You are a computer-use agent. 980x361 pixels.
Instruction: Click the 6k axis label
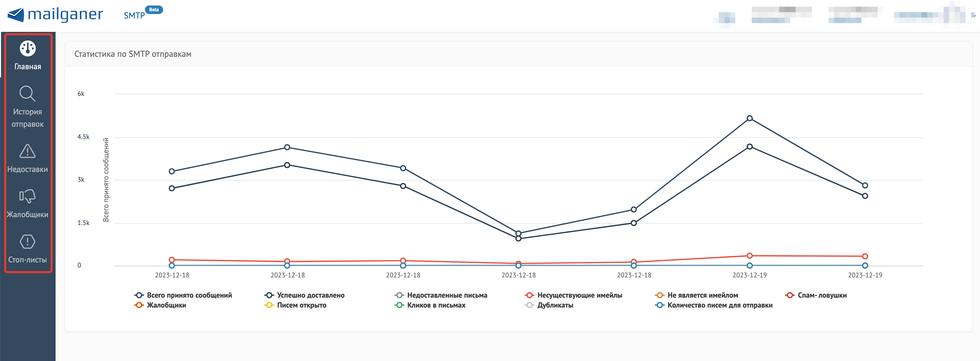(x=81, y=94)
